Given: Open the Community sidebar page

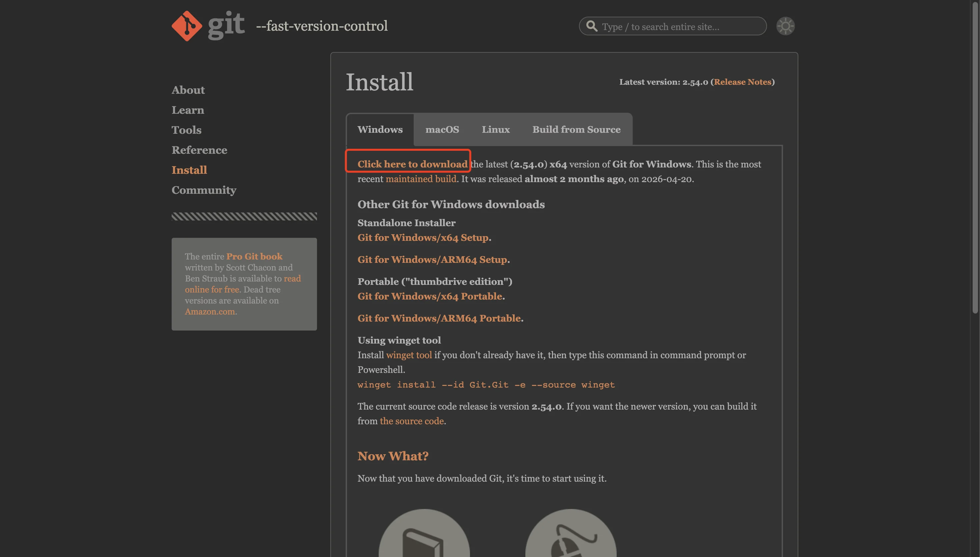Looking at the screenshot, I should pos(204,190).
